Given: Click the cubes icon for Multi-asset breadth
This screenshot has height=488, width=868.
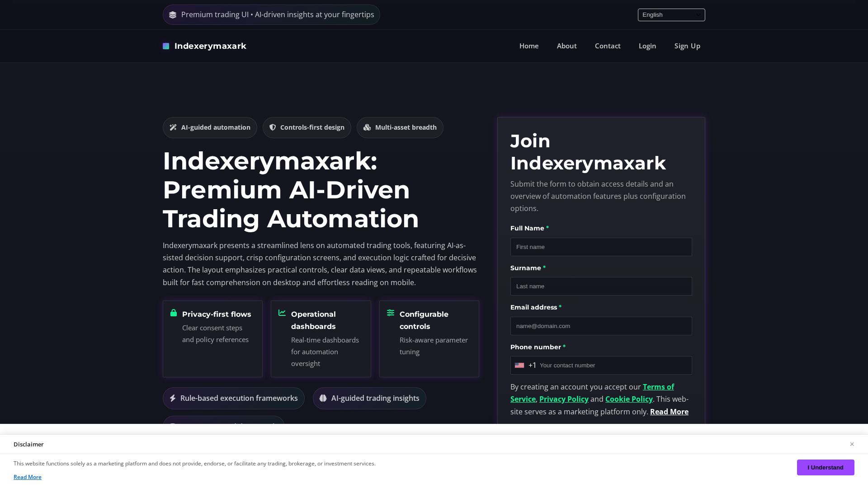Looking at the screenshot, I should tap(367, 127).
